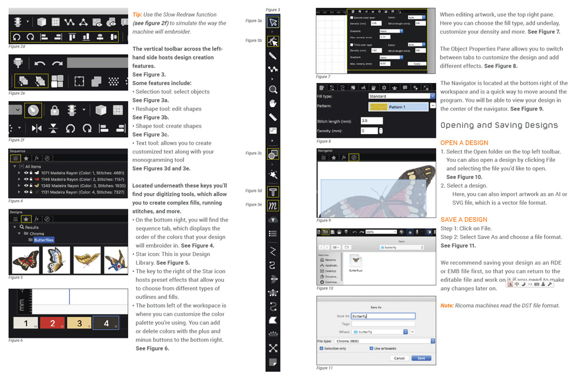Select red color swatch number 2

pyautogui.click(x=52, y=323)
